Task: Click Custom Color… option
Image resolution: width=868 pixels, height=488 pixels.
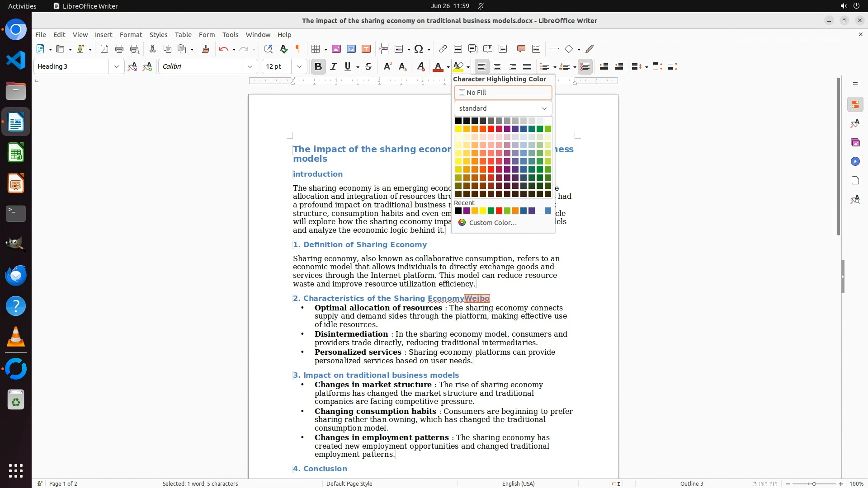Action: pyautogui.click(x=492, y=223)
